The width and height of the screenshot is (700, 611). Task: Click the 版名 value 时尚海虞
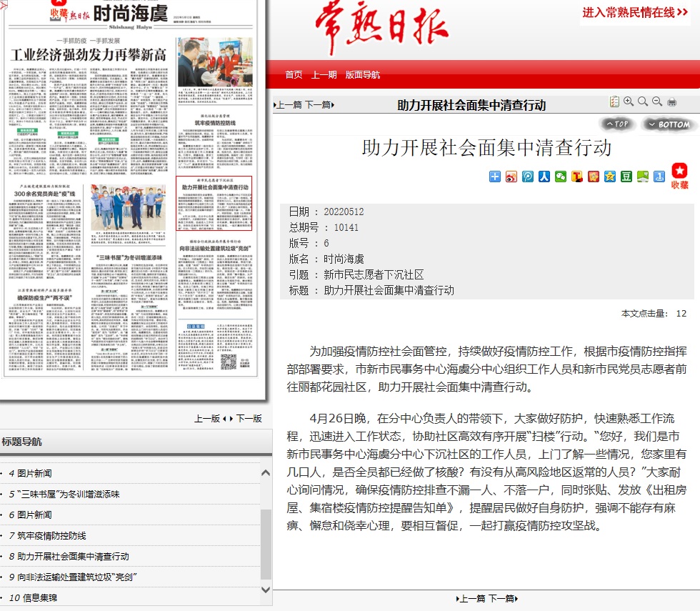(x=344, y=259)
